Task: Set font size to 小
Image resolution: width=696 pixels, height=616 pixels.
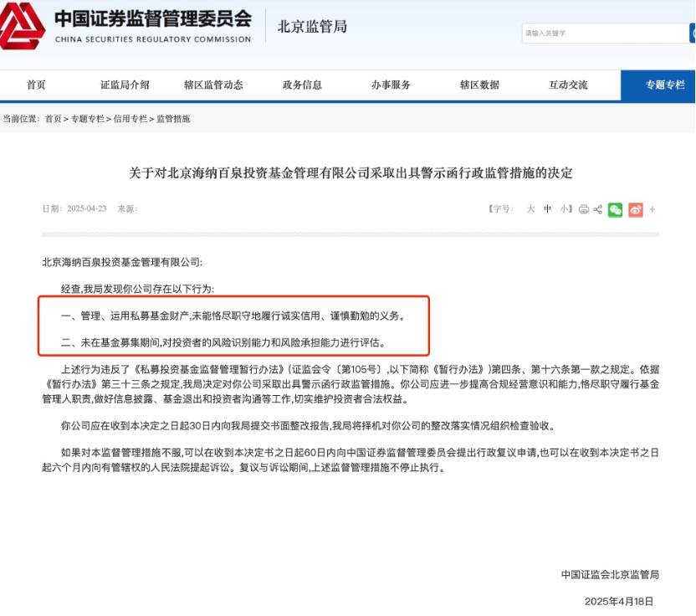Action: tap(564, 208)
